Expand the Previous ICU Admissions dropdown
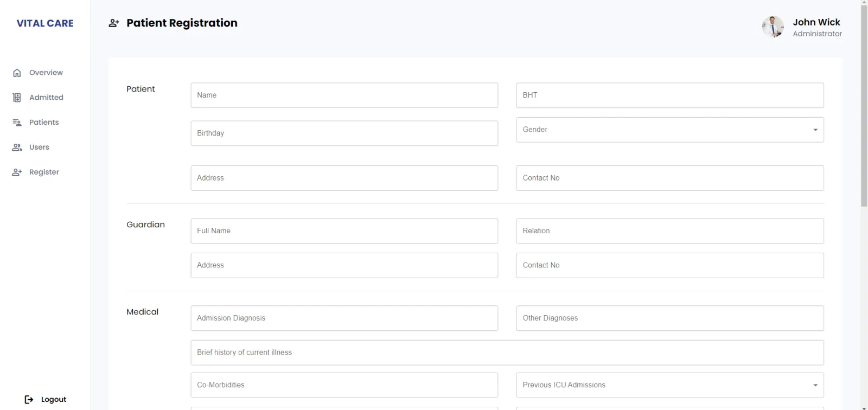 pyautogui.click(x=670, y=385)
